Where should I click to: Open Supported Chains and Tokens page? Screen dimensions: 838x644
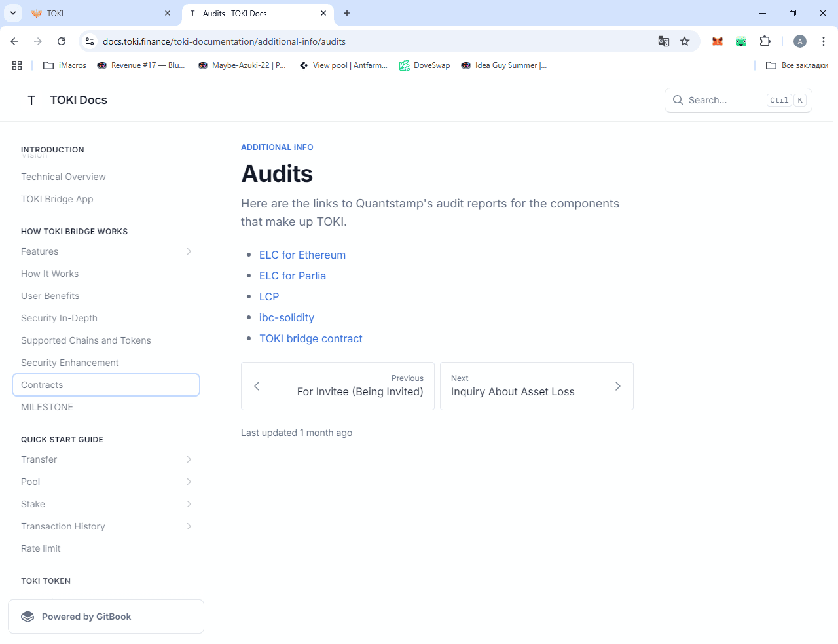click(86, 340)
